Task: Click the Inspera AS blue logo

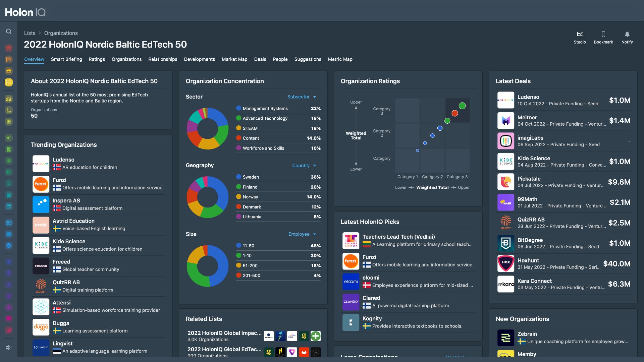Action: point(41,204)
